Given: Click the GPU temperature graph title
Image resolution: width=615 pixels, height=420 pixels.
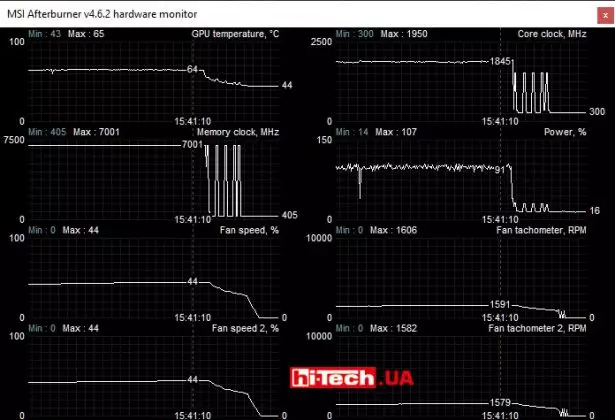Looking at the screenshot, I should point(235,34).
